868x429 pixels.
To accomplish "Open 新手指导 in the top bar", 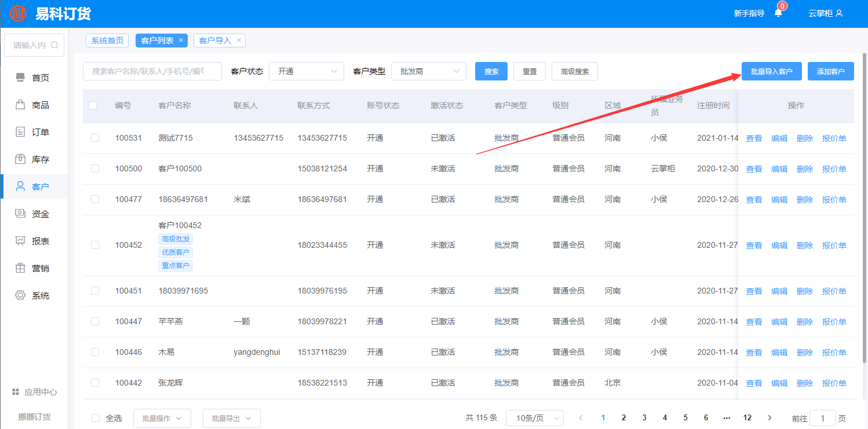I will click(749, 13).
